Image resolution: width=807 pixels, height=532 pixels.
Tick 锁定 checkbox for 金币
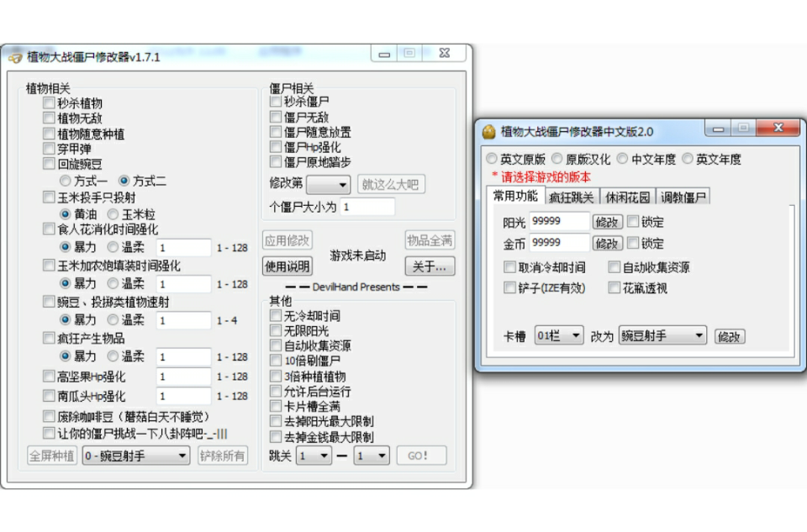633,242
